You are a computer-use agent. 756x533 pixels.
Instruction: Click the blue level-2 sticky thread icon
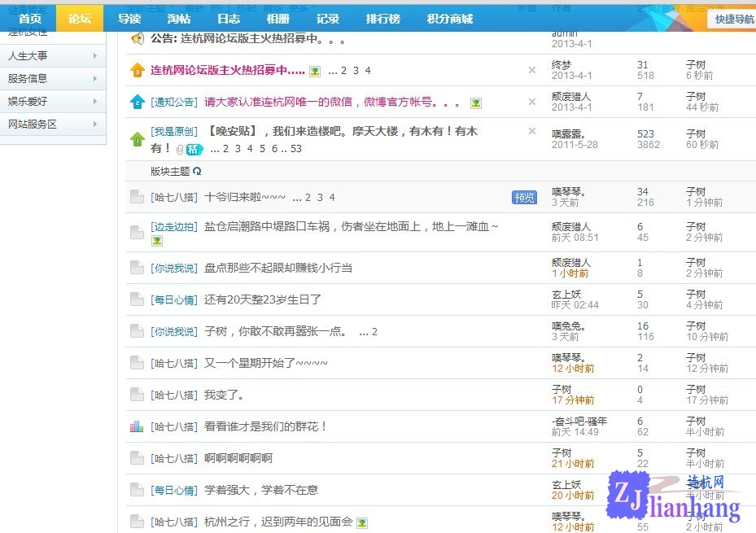click(138, 103)
